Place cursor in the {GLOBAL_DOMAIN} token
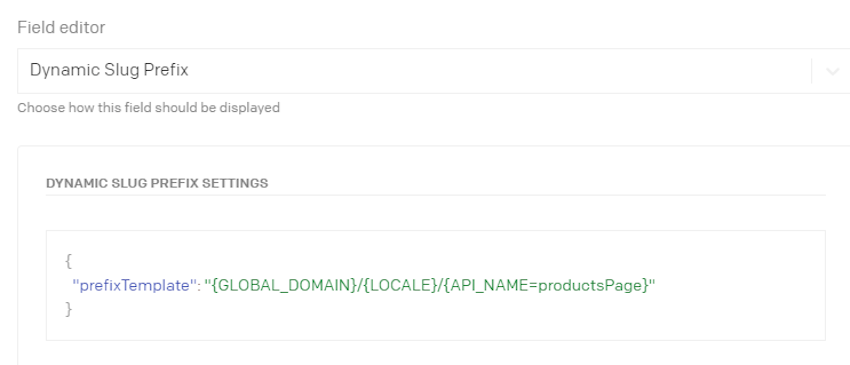The width and height of the screenshot is (850, 365). [x=282, y=285]
